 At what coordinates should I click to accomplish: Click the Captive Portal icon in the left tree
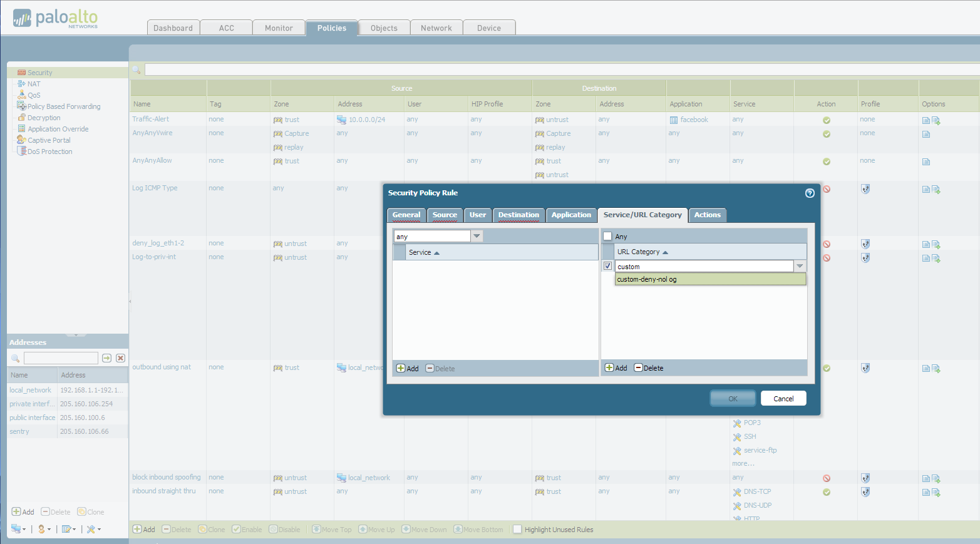[x=21, y=140]
